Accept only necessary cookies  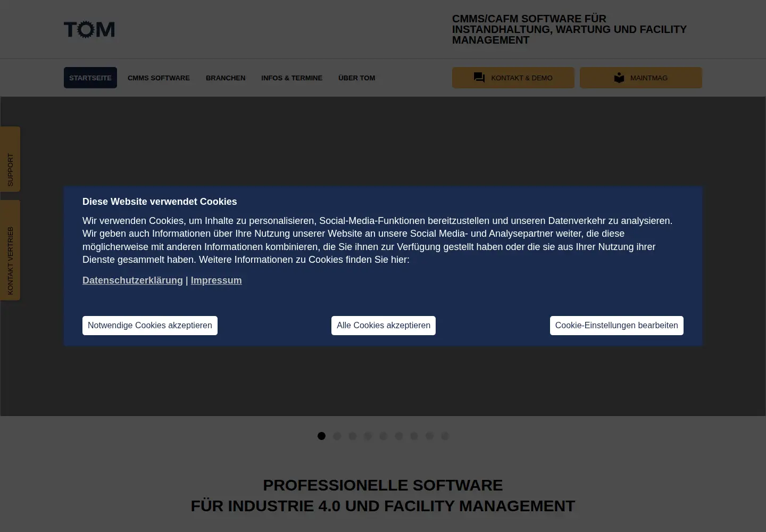(x=150, y=326)
